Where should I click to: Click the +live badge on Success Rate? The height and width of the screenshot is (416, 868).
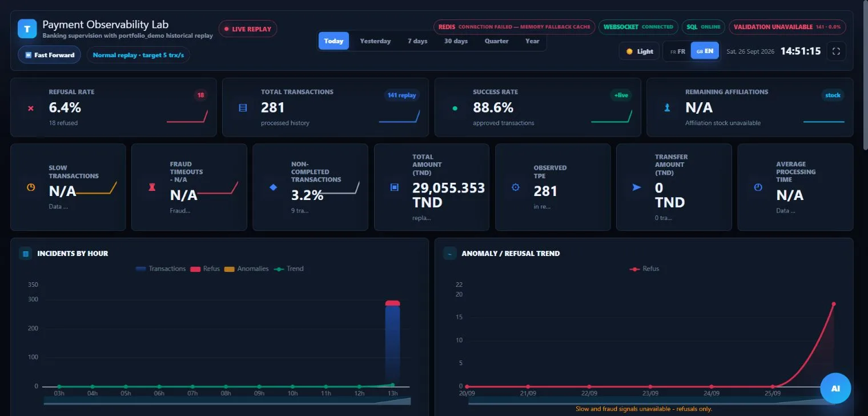(x=621, y=95)
